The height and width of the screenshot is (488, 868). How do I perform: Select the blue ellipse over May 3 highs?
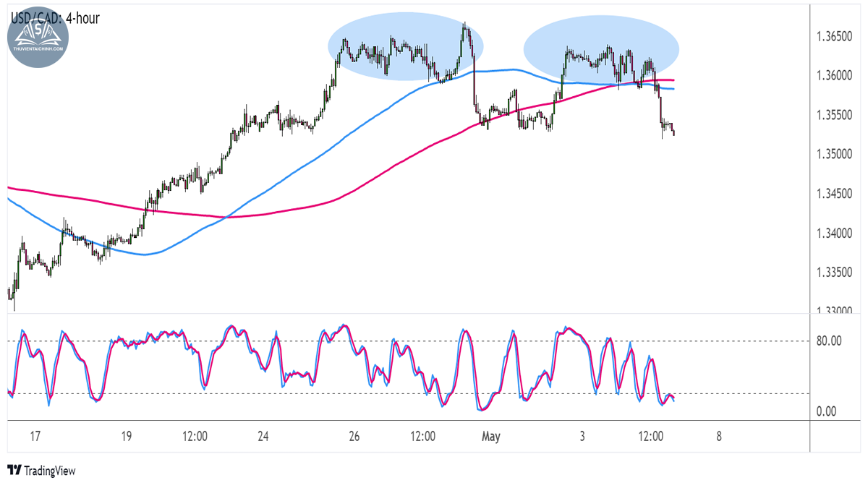point(602,48)
